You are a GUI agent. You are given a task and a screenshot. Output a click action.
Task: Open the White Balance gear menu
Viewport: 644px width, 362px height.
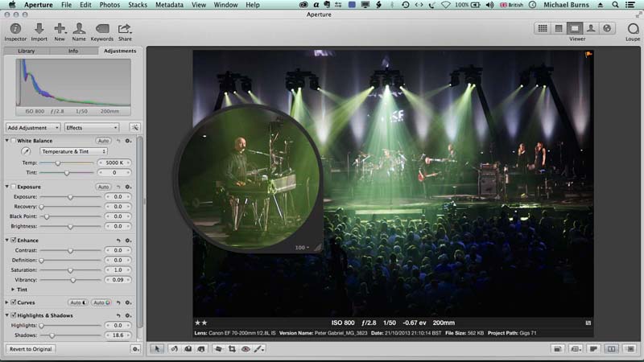[x=129, y=141]
